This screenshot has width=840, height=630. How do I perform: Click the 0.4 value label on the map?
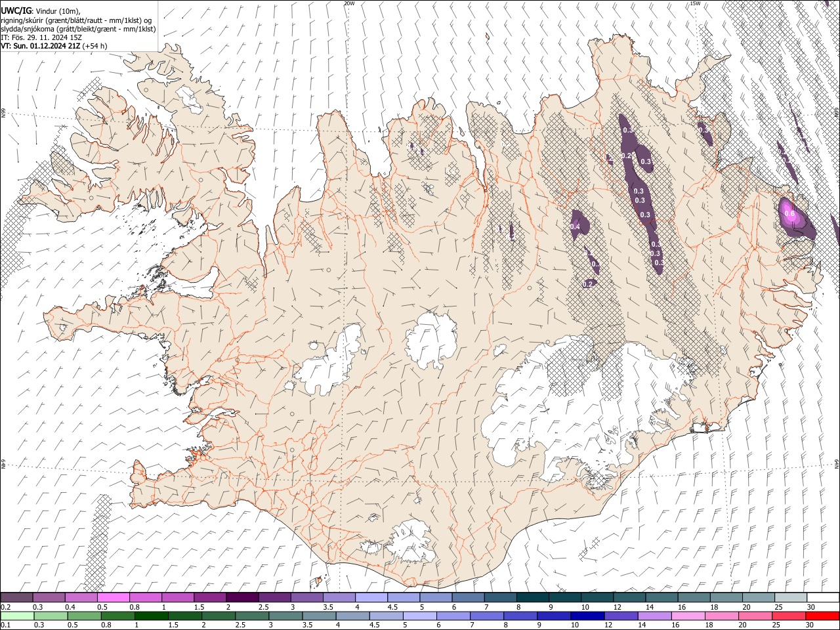coord(575,226)
